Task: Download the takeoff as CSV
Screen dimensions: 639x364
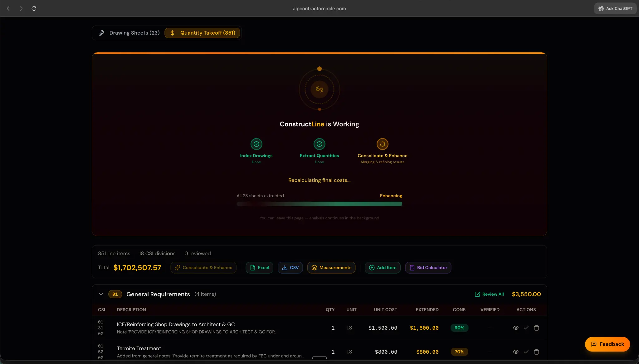Action: tap(290, 267)
